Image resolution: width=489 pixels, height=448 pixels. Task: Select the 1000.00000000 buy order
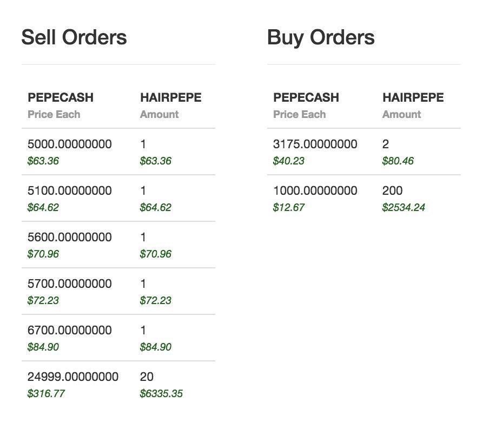click(364, 198)
